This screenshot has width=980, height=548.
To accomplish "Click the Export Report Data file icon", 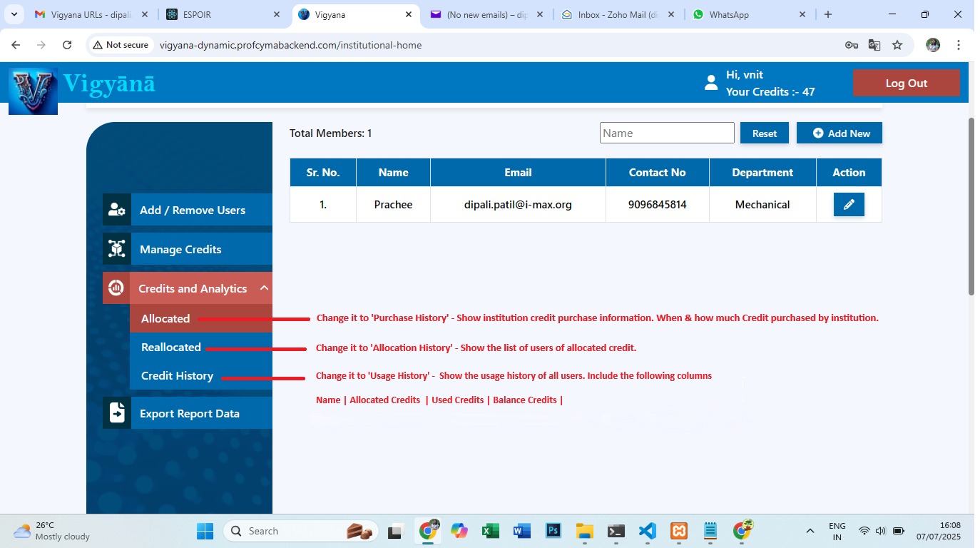I will pyautogui.click(x=116, y=413).
